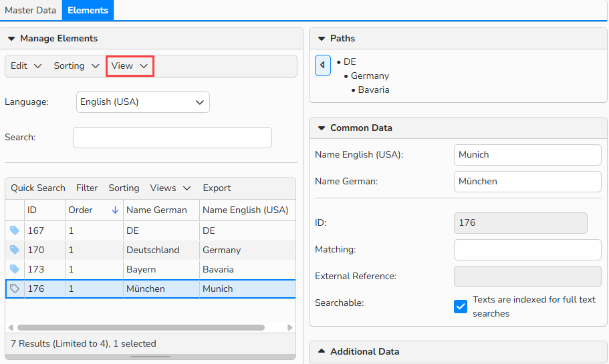Click the tag icon in row 176
This screenshot has width=609, height=364.
(x=14, y=289)
